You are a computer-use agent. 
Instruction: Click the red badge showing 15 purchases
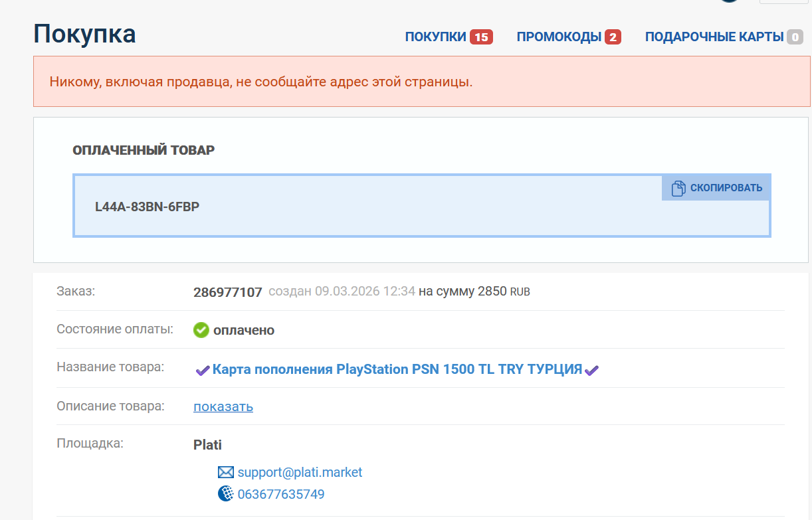[x=480, y=37]
